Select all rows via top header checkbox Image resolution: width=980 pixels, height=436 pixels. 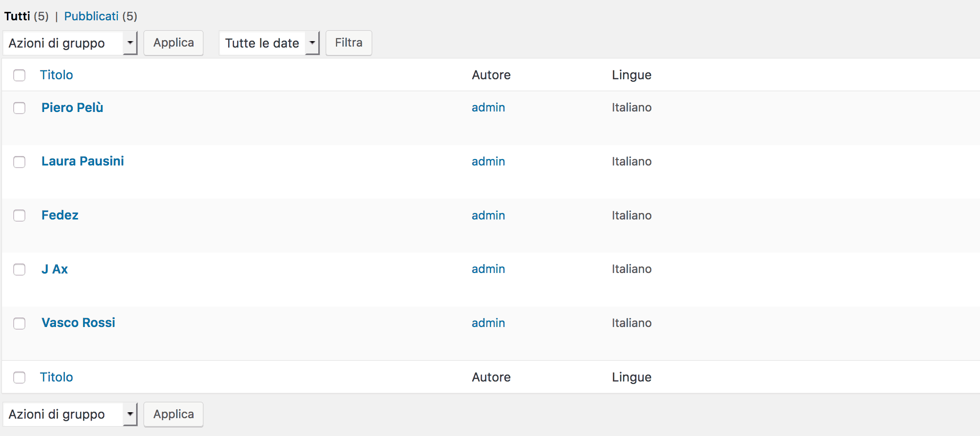tap(19, 75)
